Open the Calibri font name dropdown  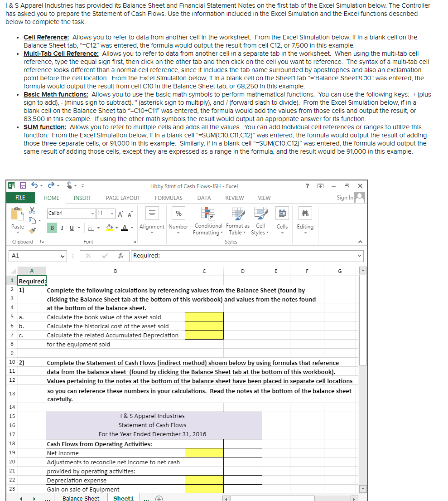pos(92,214)
